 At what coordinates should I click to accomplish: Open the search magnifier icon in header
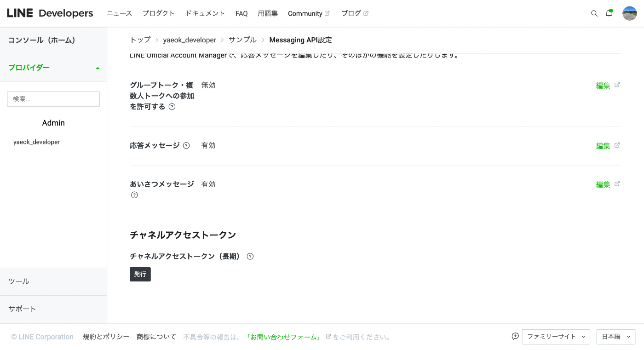tap(594, 14)
